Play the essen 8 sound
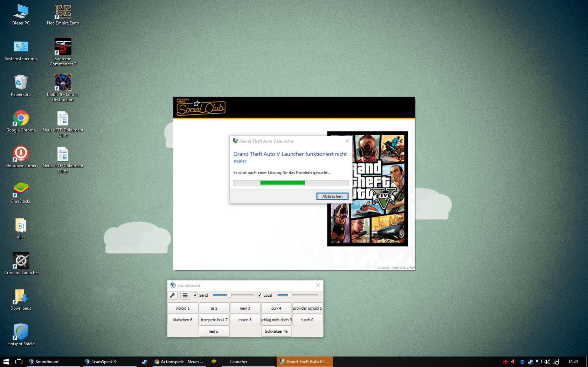This screenshot has height=367, width=588. coord(245,320)
